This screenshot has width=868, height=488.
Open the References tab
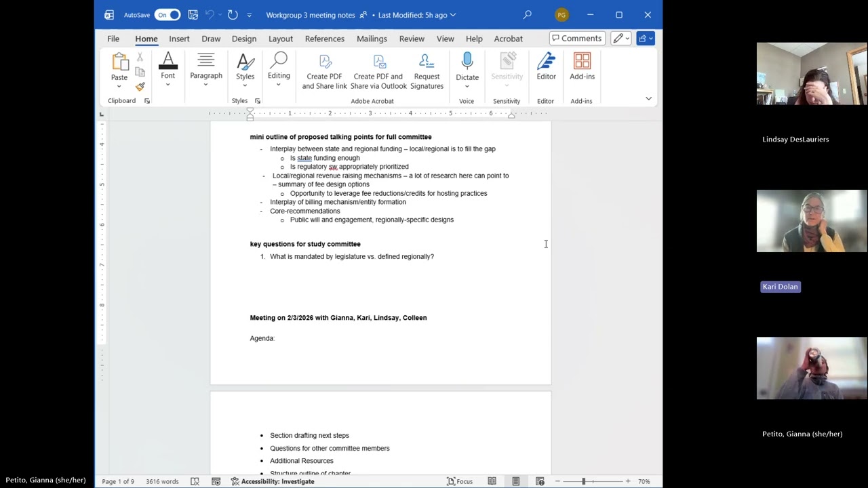pyautogui.click(x=324, y=39)
